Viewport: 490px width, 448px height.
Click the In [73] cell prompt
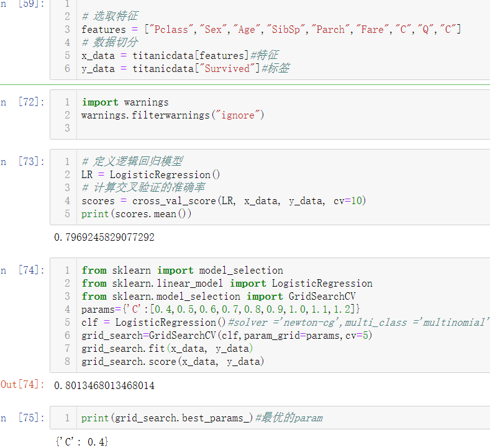tap(24, 162)
